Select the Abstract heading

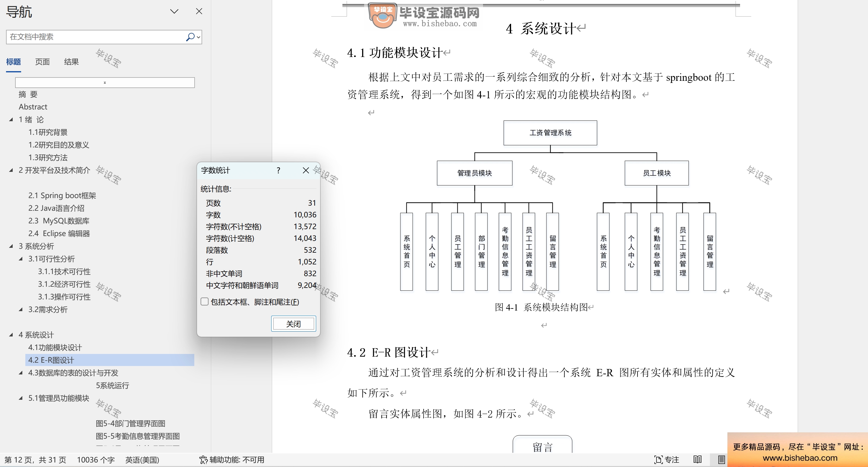click(x=33, y=107)
